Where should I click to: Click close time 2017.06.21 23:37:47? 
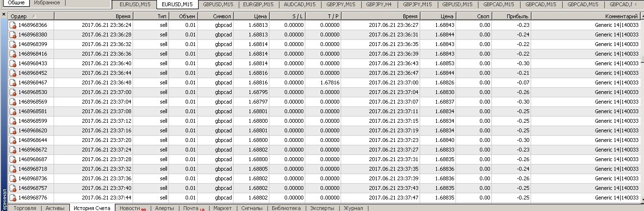(394, 198)
